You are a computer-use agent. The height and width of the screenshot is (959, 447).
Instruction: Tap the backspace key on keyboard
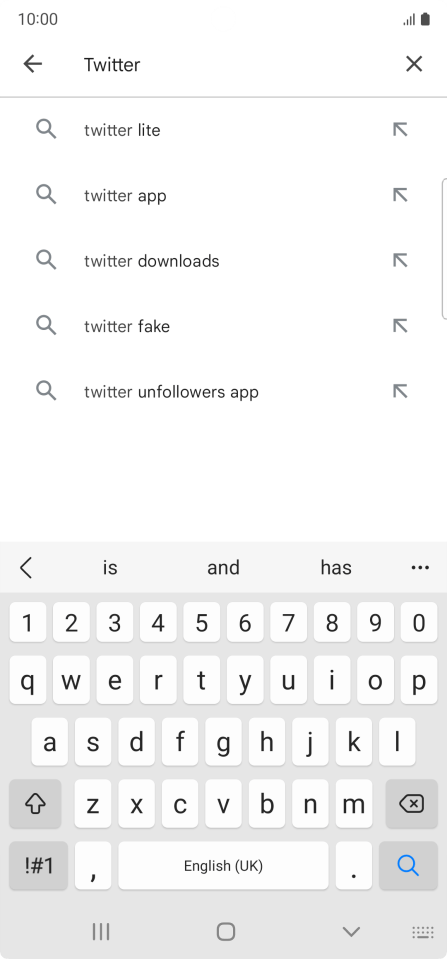[412, 804]
